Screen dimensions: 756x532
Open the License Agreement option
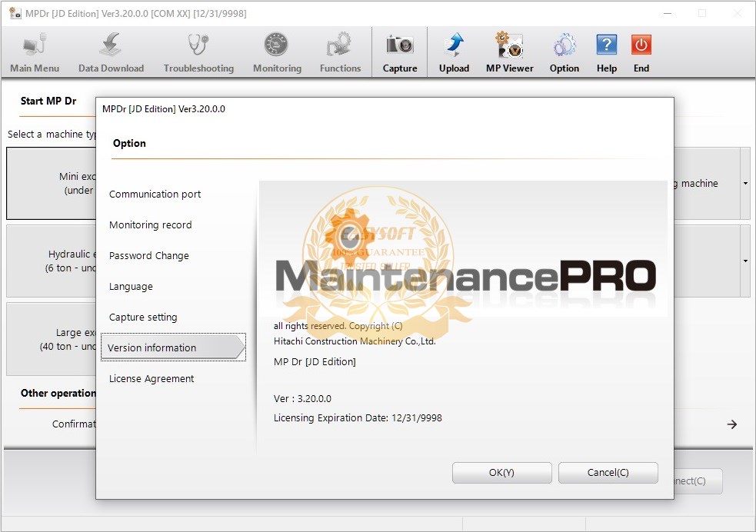coord(152,379)
